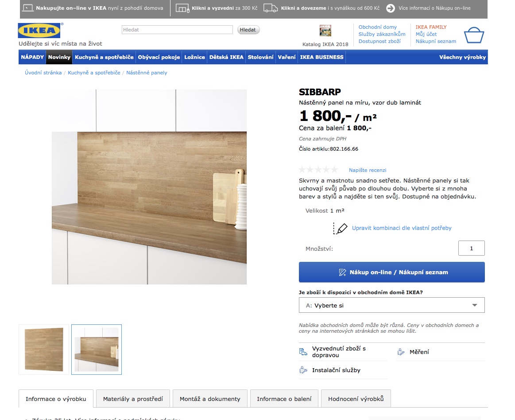Open the store availability dropdown
The image size is (515, 420).
(391, 305)
